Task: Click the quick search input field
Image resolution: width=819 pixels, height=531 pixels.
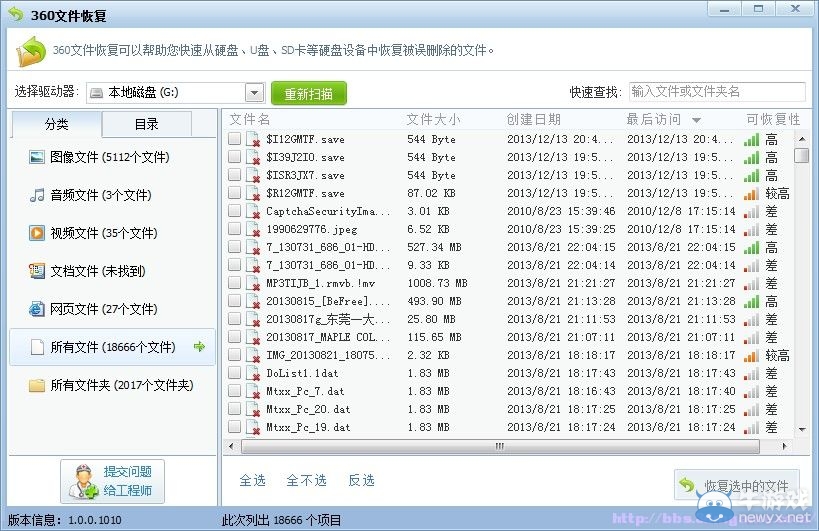Action: 717,92
